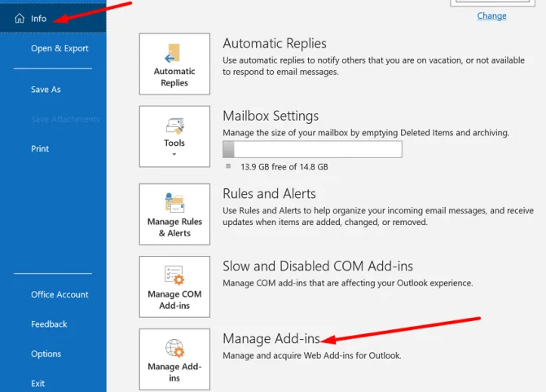This screenshot has height=392, width=546.
Task: Click the '13.9 GB free of 14.8 GB' text
Action: (284, 167)
